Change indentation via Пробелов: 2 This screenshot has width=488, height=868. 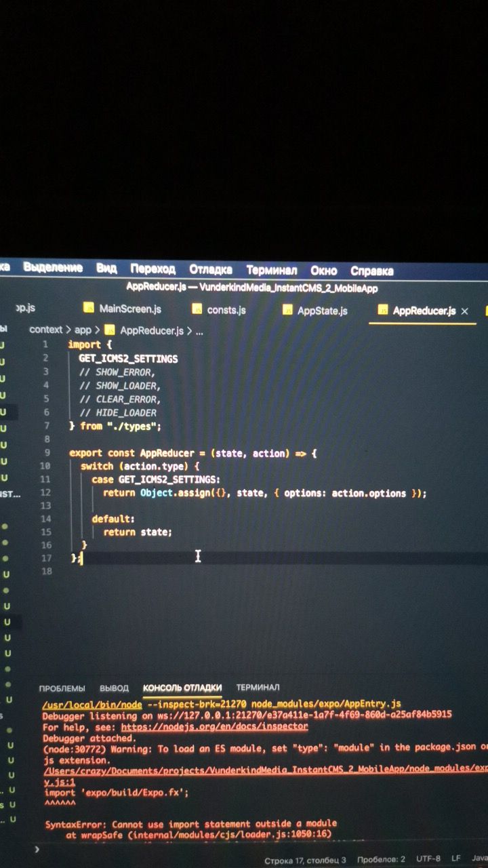pyautogui.click(x=381, y=859)
